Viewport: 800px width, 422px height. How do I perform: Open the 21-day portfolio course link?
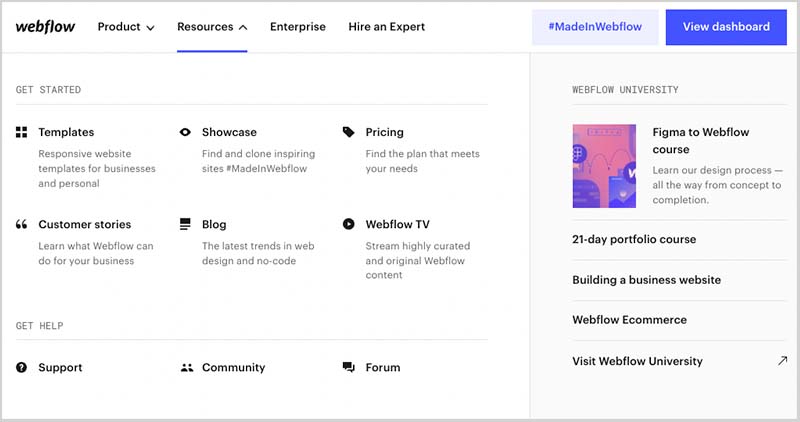click(634, 240)
